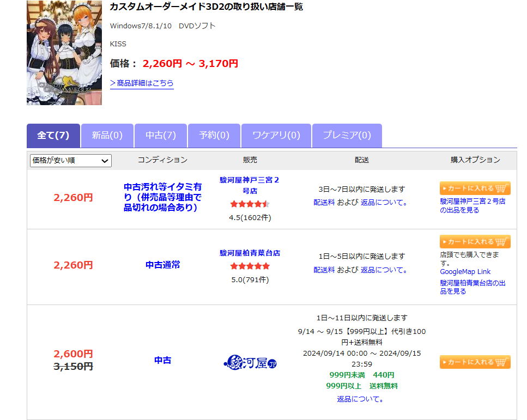Click the Suruga-ya JP logo icon
The image size is (527, 420).
[x=250, y=362]
